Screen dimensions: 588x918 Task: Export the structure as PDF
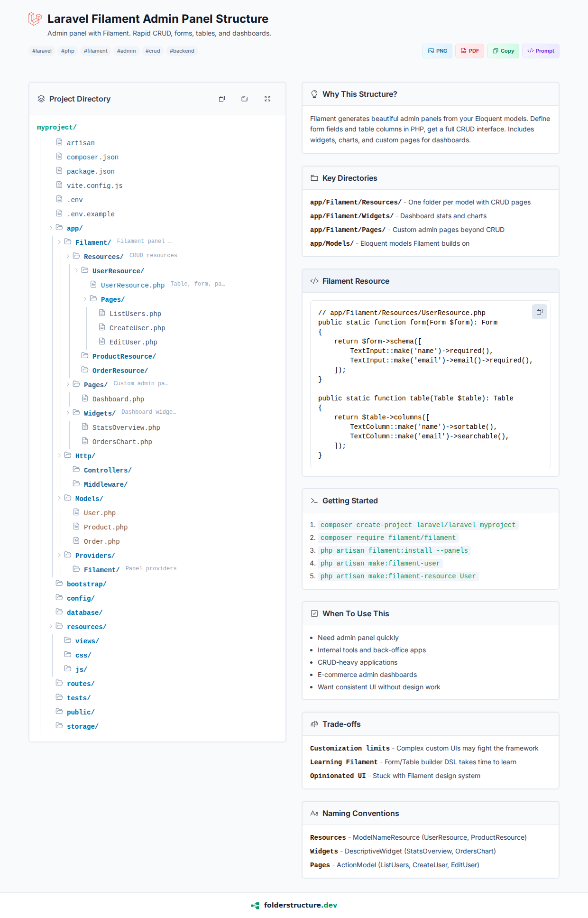pos(469,51)
